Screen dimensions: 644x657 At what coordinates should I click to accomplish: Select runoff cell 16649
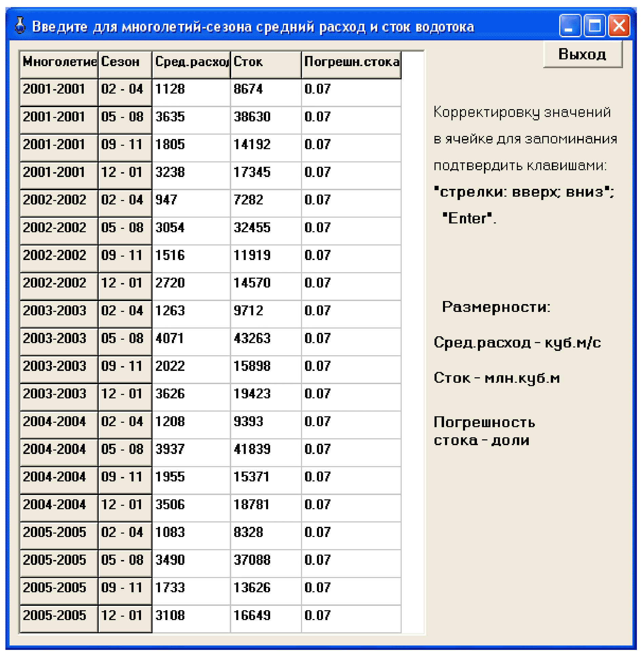266,619
